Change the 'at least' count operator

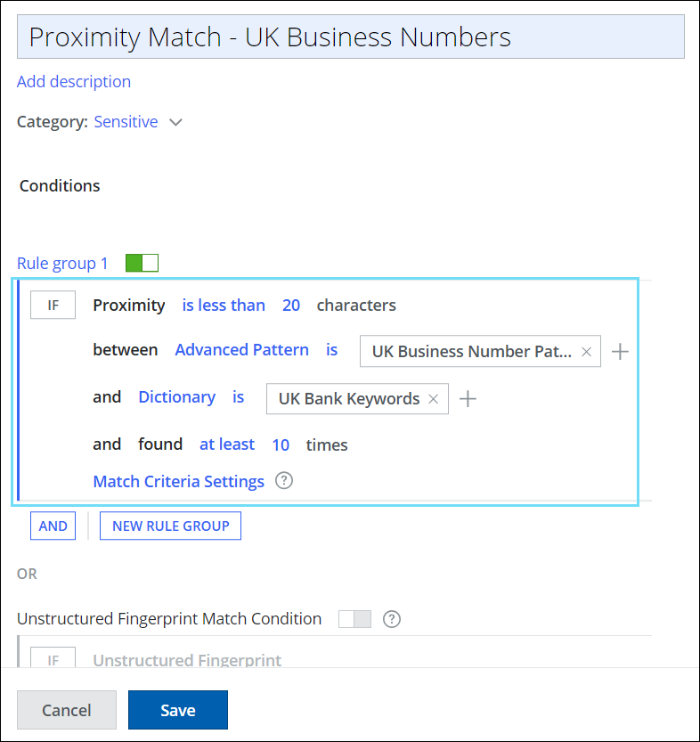(226, 444)
